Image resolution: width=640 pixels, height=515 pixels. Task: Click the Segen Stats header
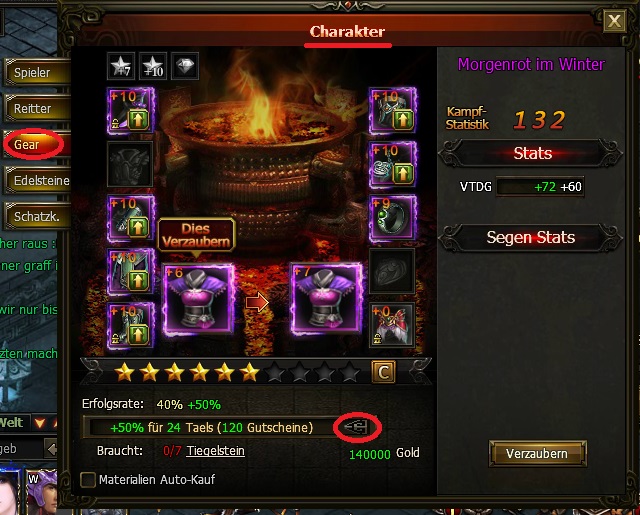coord(531,238)
